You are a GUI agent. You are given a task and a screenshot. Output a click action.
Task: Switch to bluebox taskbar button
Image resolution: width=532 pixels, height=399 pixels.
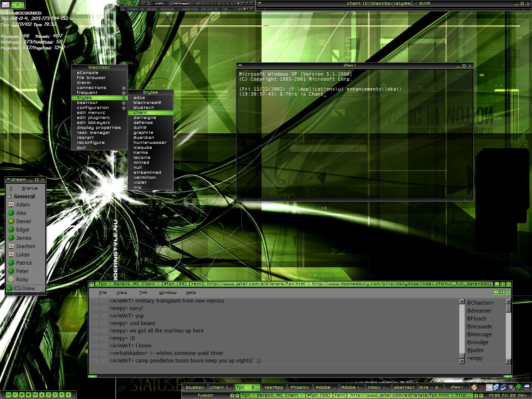pos(195,387)
